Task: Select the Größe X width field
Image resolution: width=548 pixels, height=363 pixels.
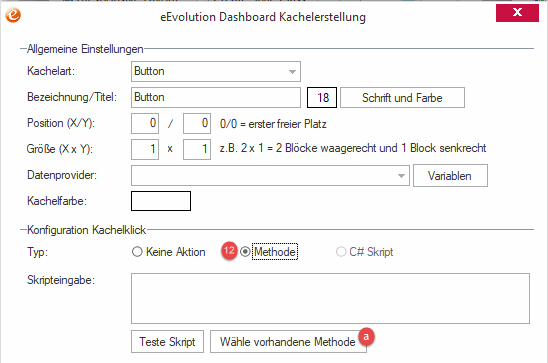Action: [x=145, y=149]
